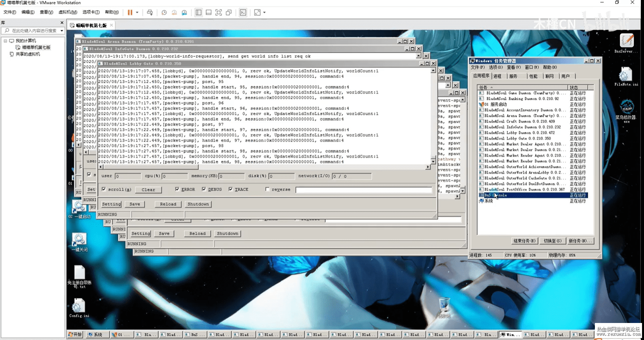Launch the 菜鸟修改器 desktop program
644x340 pixels.
pos(626,110)
